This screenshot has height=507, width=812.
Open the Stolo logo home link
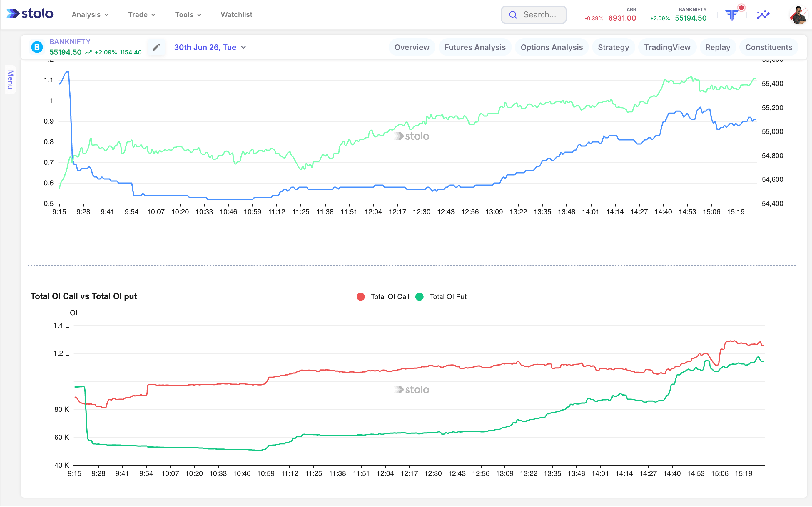[x=30, y=14]
